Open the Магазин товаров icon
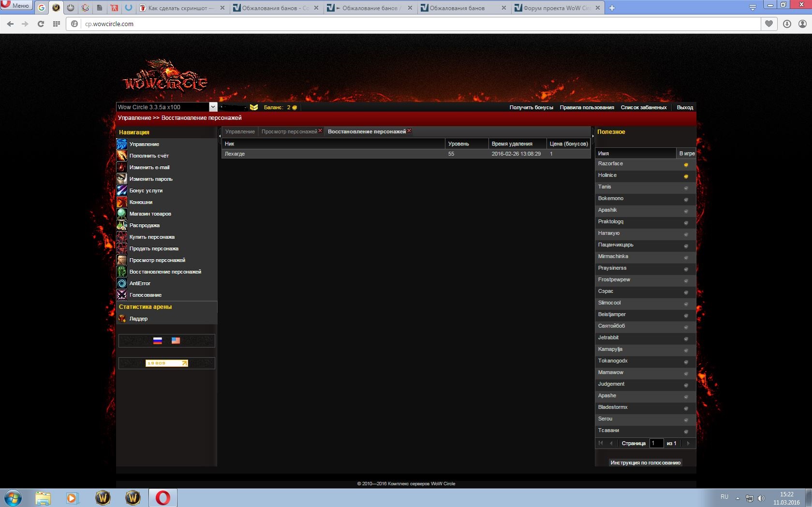This screenshot has width=812, height=507. (122, 214)
